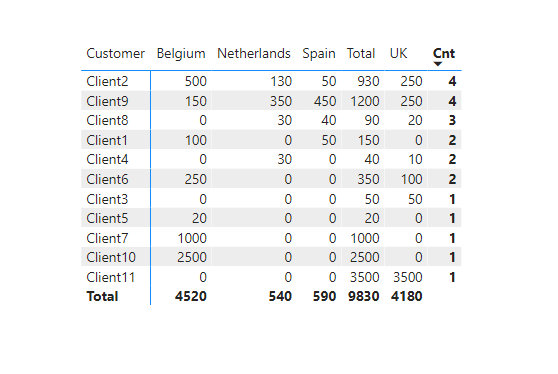Click the Belgium grand total 4520

tap(191, 296)
